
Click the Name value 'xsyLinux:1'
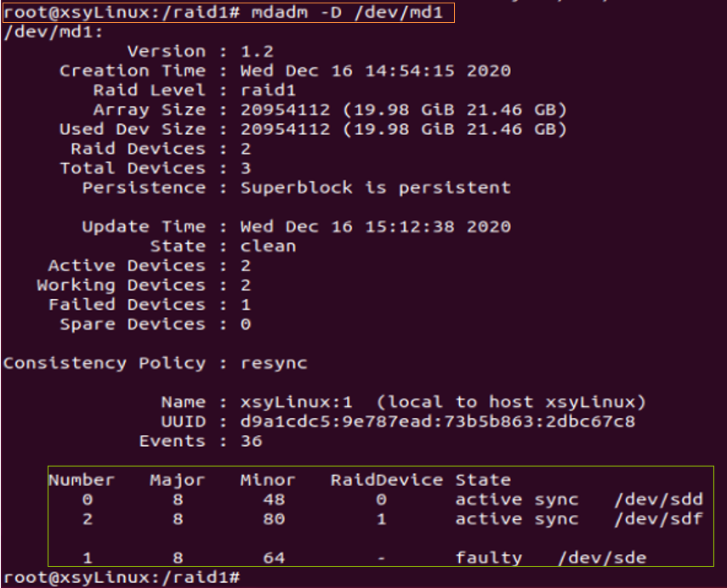[296, 402]
